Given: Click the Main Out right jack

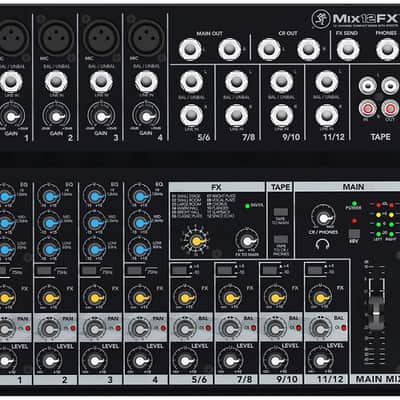Looking at the screenshot, I should click(230, 49).
